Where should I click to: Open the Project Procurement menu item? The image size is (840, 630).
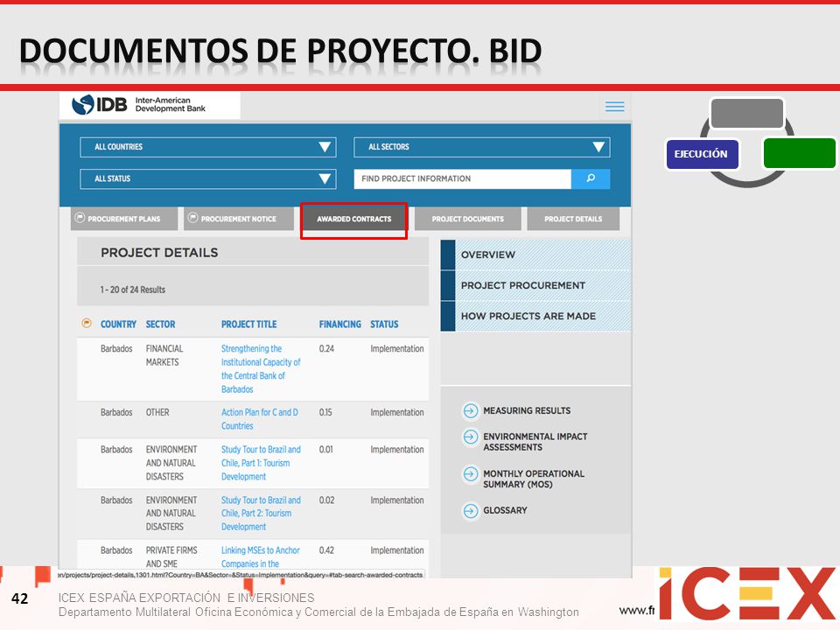(535, 285)
